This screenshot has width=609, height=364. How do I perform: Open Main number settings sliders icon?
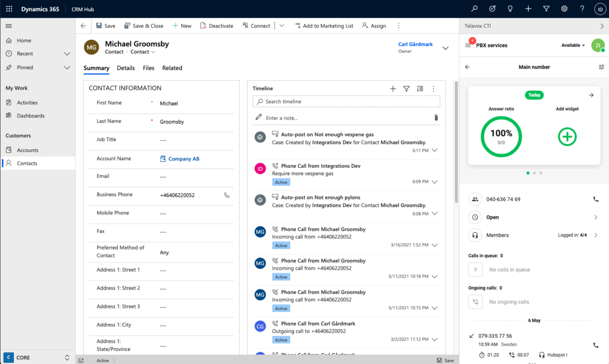pyautogui.click(x=601, y=67)
